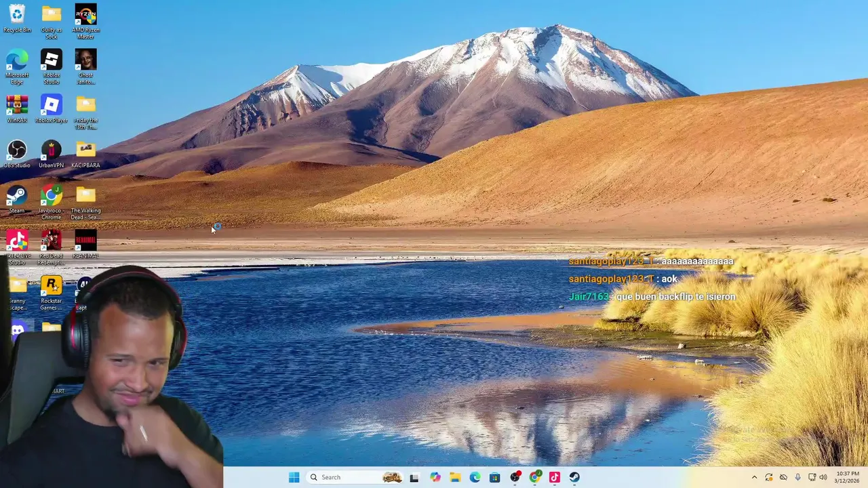This screenshot has width=868, height=488.
Task: Open Rockstar Games Launcher shortcut
Action: [52, 292]
